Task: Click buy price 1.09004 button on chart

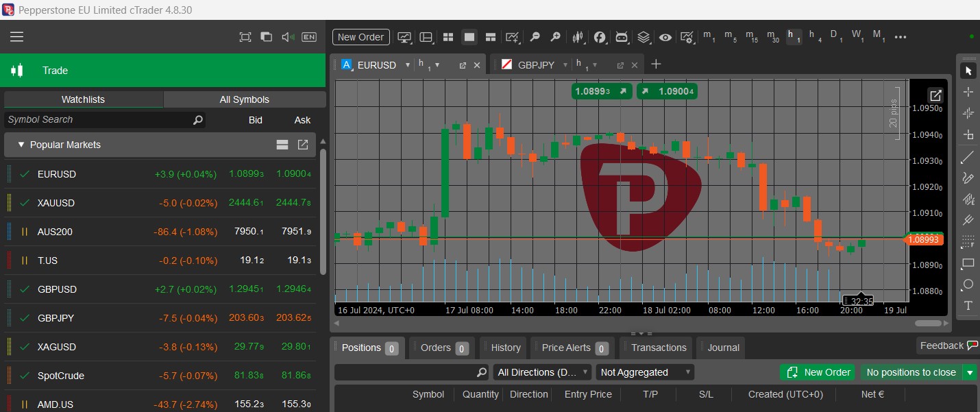Action: 667,91
